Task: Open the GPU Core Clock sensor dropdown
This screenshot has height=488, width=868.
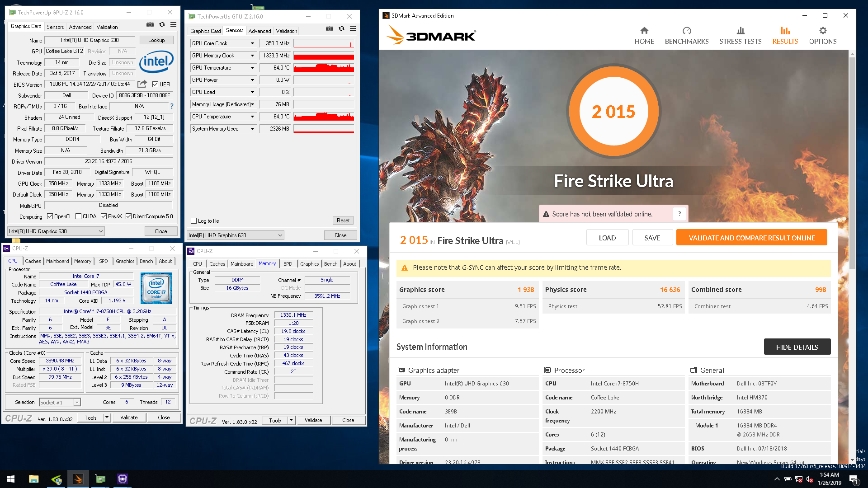Action: [x=252, y=43]
